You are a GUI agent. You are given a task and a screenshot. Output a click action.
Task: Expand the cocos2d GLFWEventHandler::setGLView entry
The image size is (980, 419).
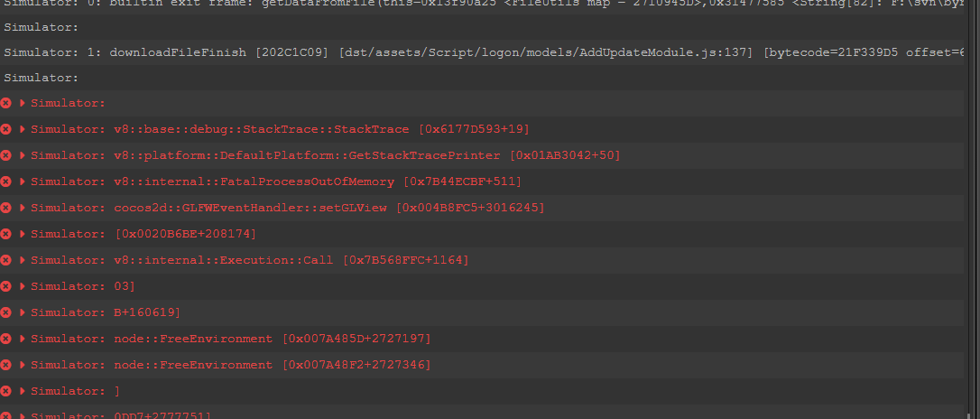coord(23,209)
